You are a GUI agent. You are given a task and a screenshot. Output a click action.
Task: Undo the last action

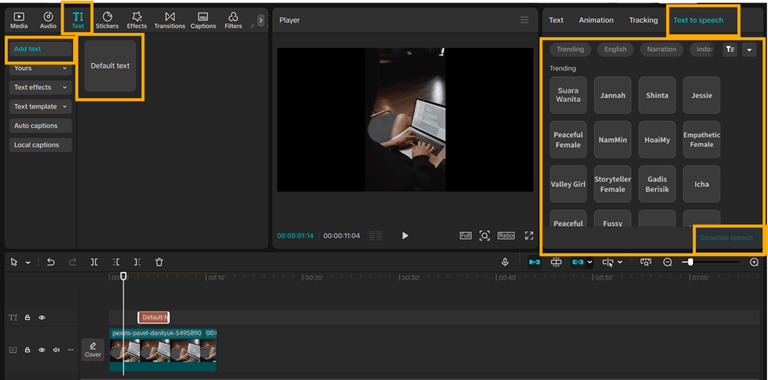coord(50,262)
